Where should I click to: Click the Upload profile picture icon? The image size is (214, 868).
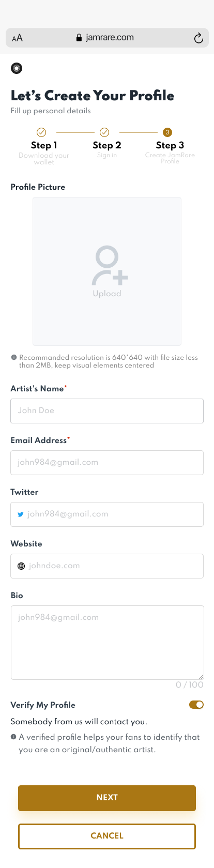click(x=110, y=265)
